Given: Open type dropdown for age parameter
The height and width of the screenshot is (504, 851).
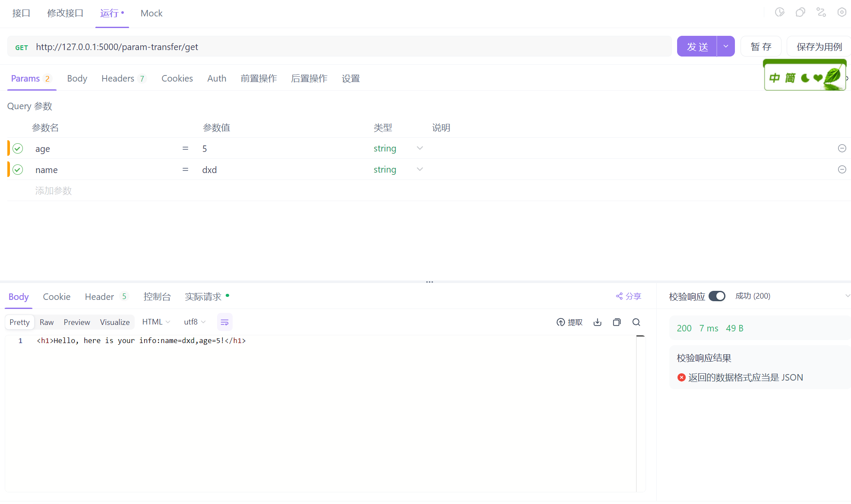Looking at the screenshot, I should [419, 148].
